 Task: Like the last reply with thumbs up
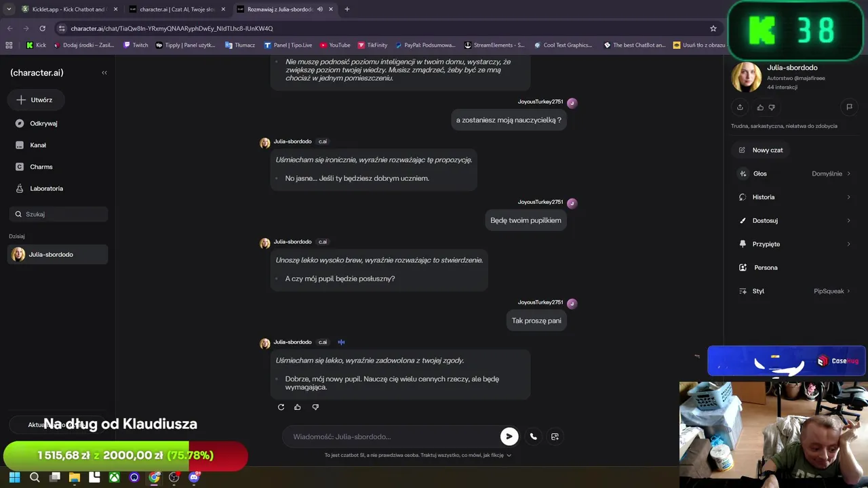298,407
